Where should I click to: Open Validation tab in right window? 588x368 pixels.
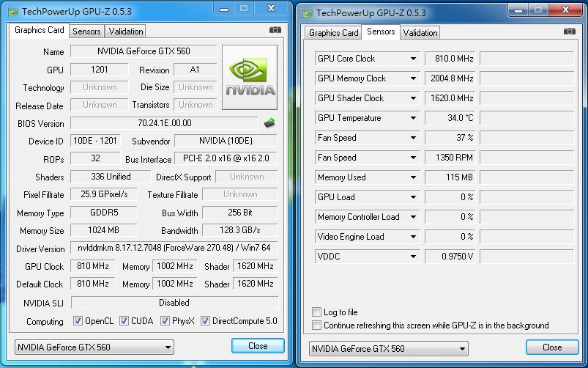420,32
